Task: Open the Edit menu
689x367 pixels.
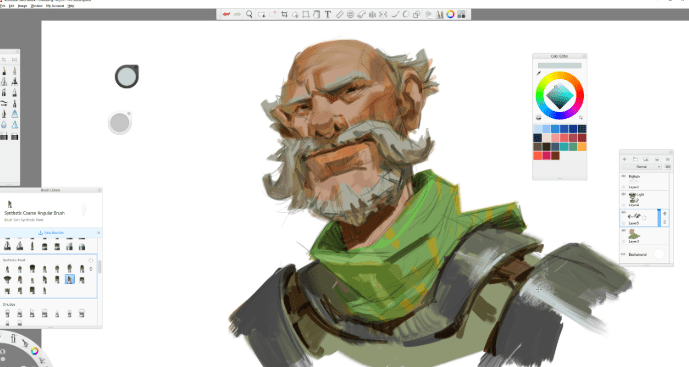Action: point(12,6)
